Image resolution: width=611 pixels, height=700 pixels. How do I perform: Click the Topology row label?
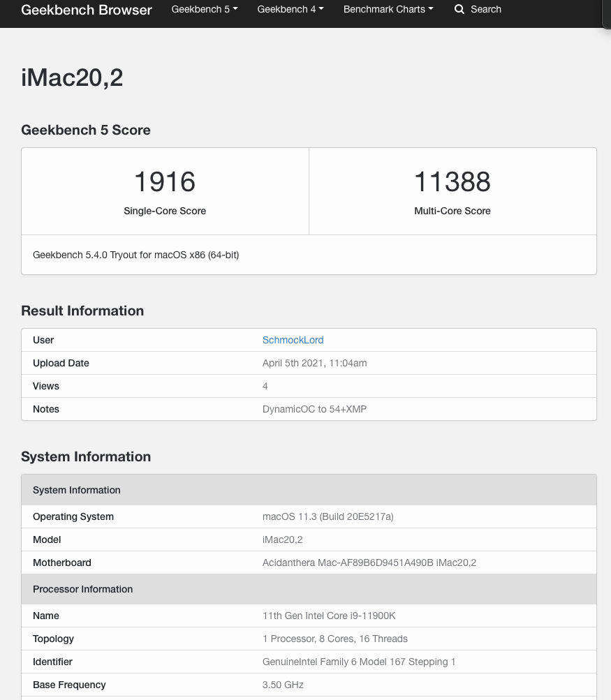(x=54, y=639)
